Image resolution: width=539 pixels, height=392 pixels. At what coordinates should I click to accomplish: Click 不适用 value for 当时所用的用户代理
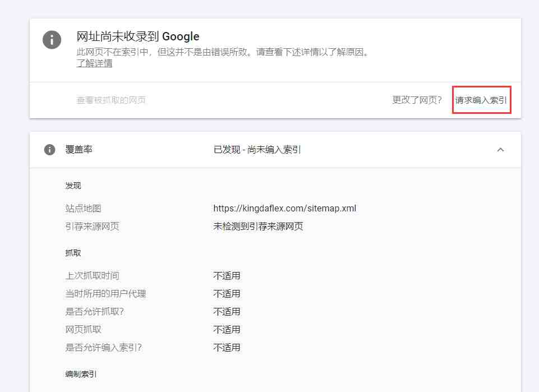click(x=227, y=294)
